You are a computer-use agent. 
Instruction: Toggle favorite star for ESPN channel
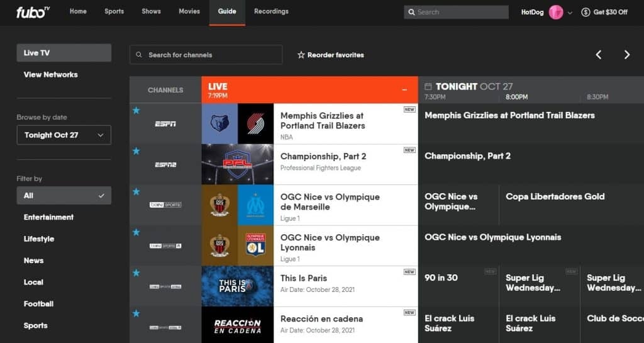coord(136,111)
